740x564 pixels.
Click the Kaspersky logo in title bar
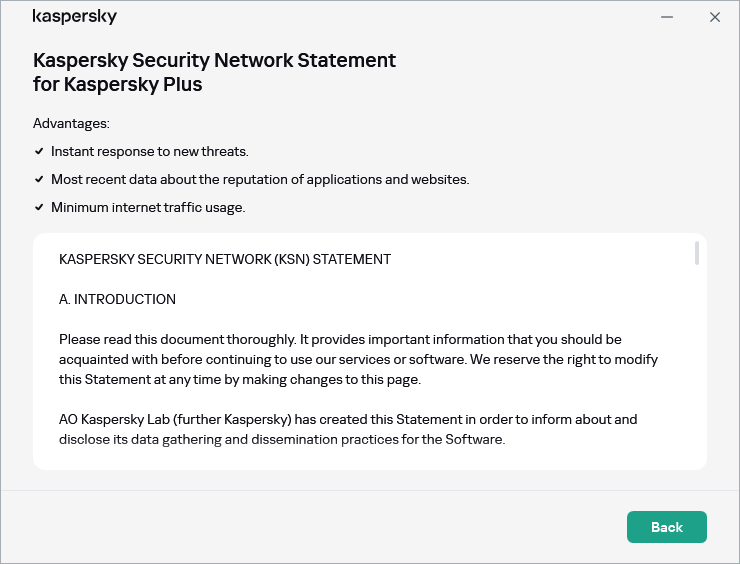point(74,17)
